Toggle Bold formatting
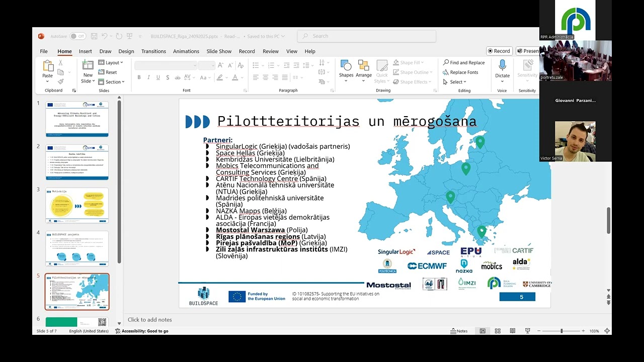Viewport: 644px width, 362px height. 139,77
